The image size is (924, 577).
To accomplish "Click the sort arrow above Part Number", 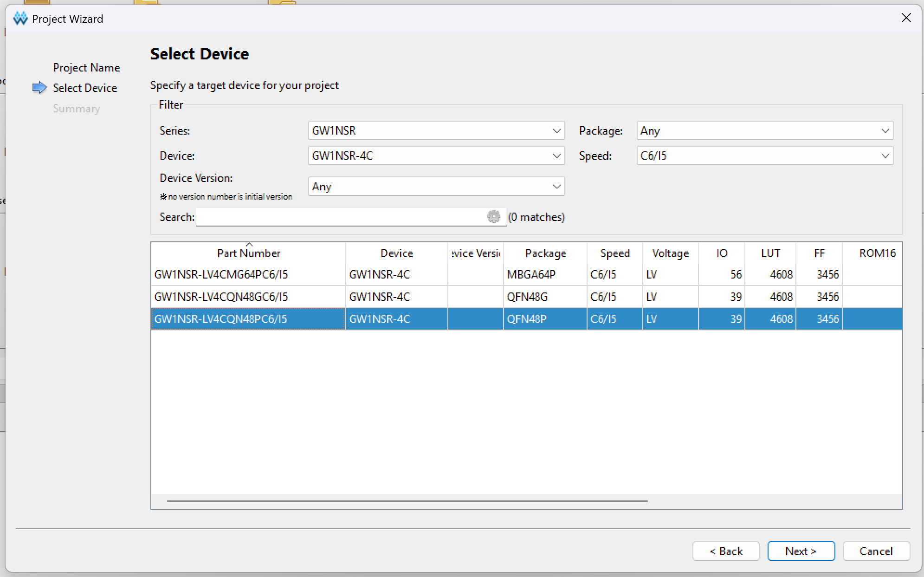I will [249, 244].
